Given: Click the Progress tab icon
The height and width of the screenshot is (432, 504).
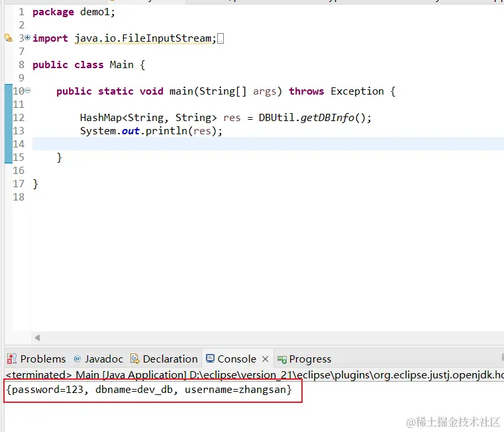Looking at the screenshot, I should pyautogui.click(x=282, y=359).
